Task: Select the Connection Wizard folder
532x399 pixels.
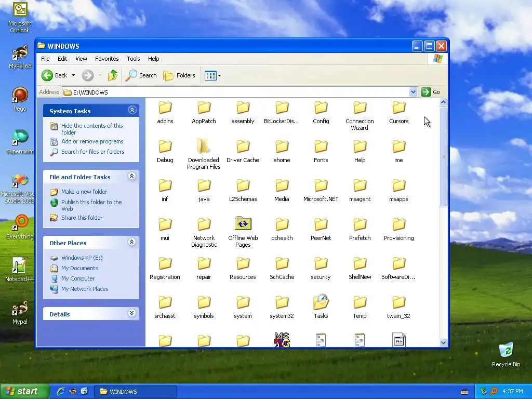Action: (x=360, y=116)
